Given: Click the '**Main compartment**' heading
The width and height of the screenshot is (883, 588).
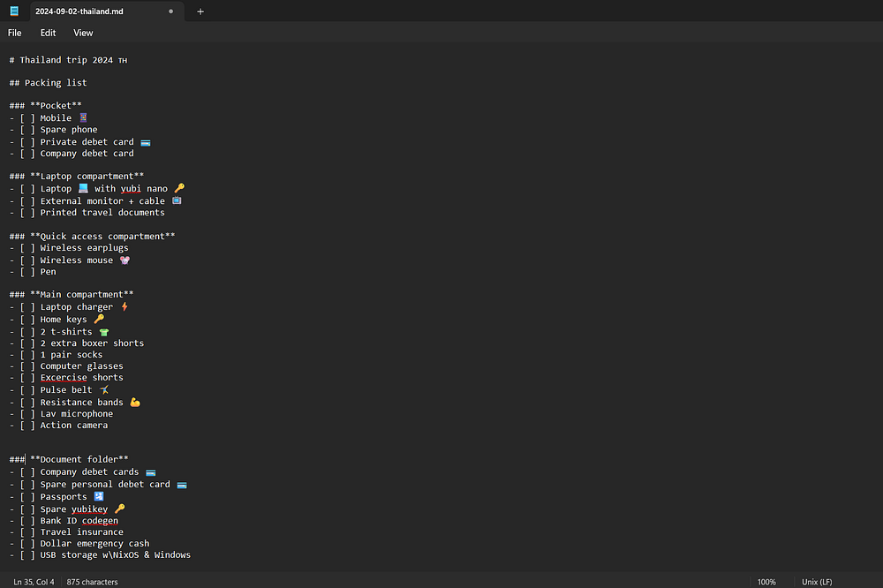Looking at the screenshot, I should tap(72, 294).
